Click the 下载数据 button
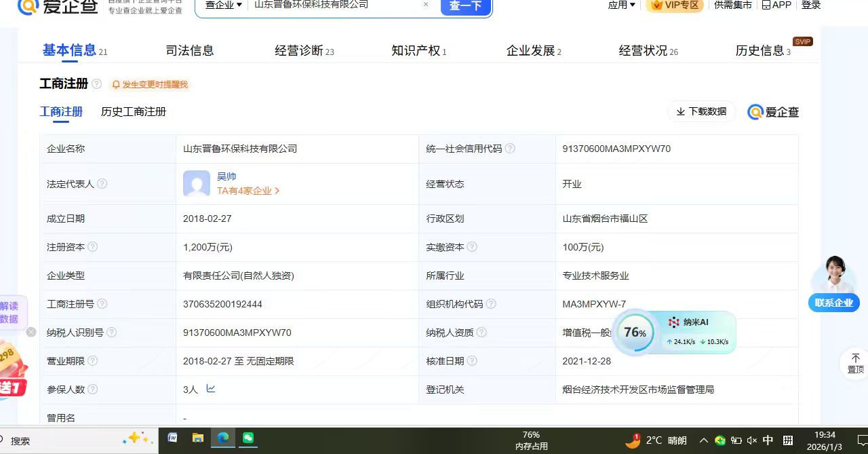The image size is (868, 454). point(701,111)
